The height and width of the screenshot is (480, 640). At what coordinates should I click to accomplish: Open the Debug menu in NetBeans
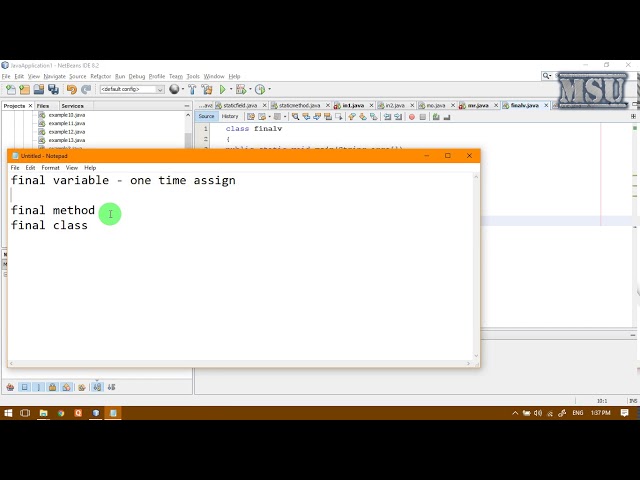pos(137,76)
